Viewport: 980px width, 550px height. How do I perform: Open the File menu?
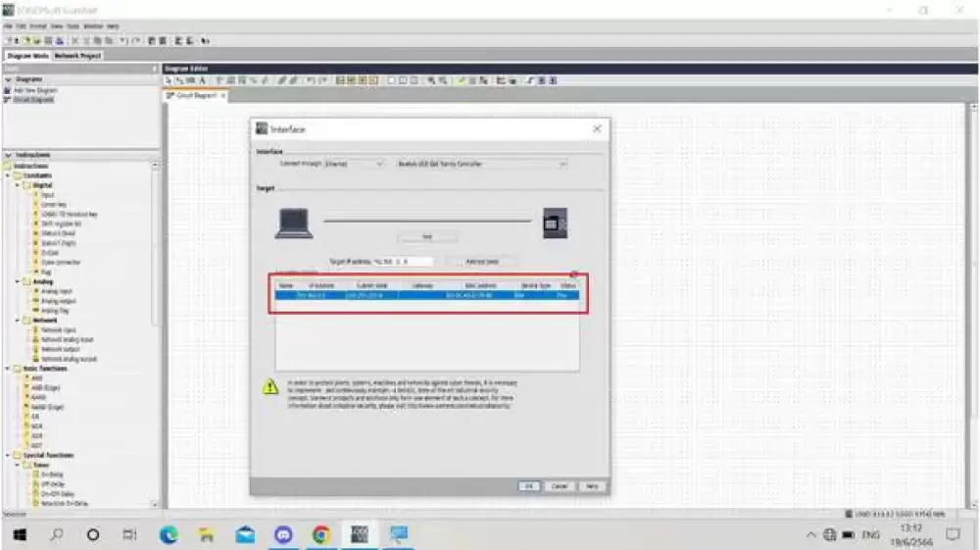8,26
